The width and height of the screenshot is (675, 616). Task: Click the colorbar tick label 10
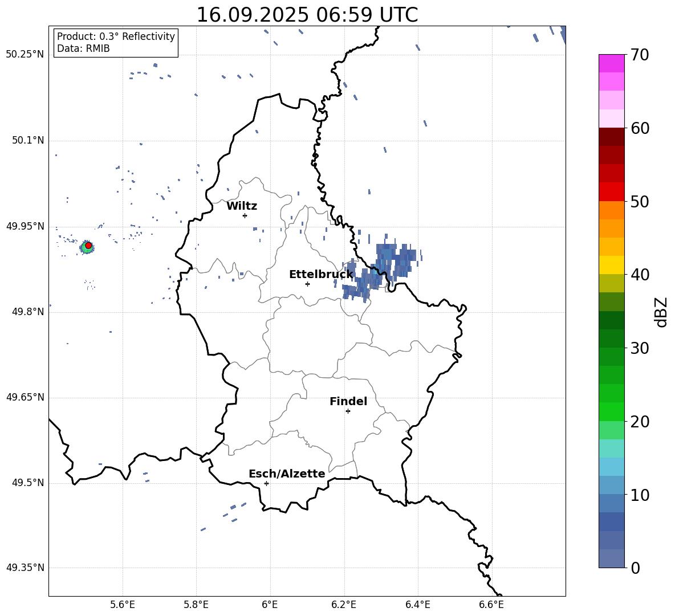[x=640, y=495]
